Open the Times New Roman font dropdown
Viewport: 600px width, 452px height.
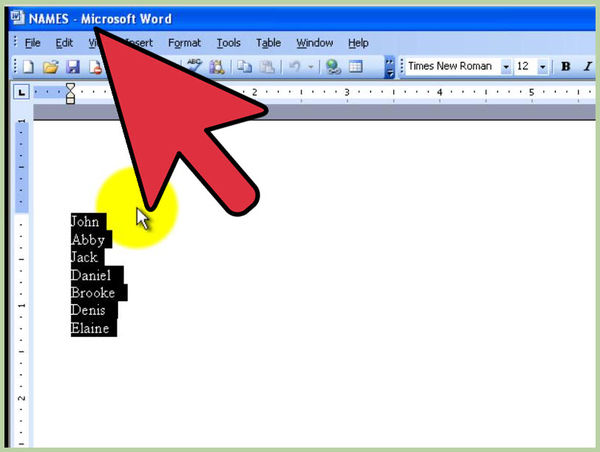tap(506, 67)
